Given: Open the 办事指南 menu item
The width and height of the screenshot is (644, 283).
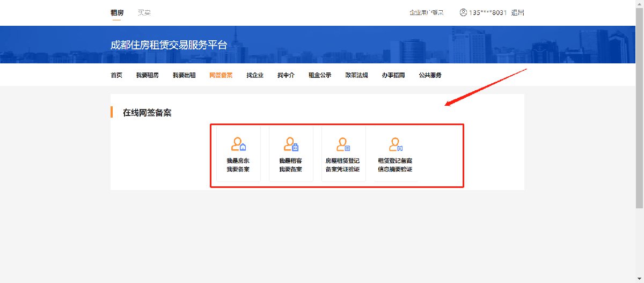Looking at the screenshot, I should pyautogui.click(x=393, y=75).
